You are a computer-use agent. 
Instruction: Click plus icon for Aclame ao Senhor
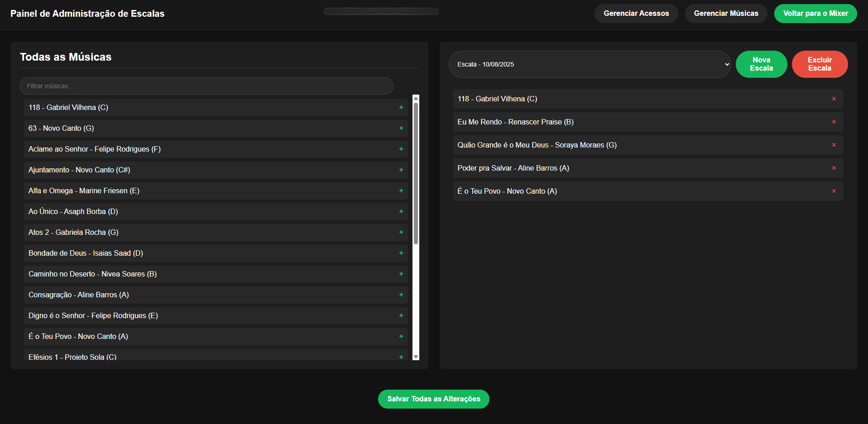pos(401,149)
